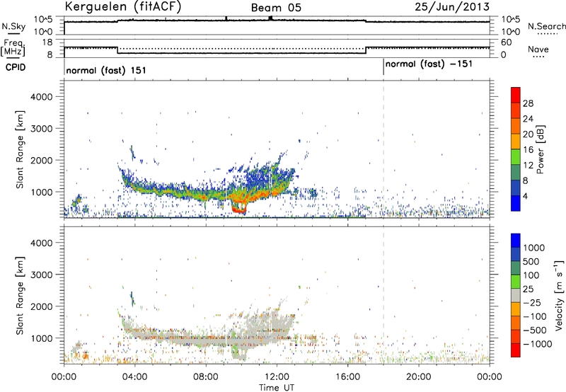The height and width of the screenshot is (392, 566).
Task: Click the '500' tick on the Velocity scale
Action: click(530, 262)
